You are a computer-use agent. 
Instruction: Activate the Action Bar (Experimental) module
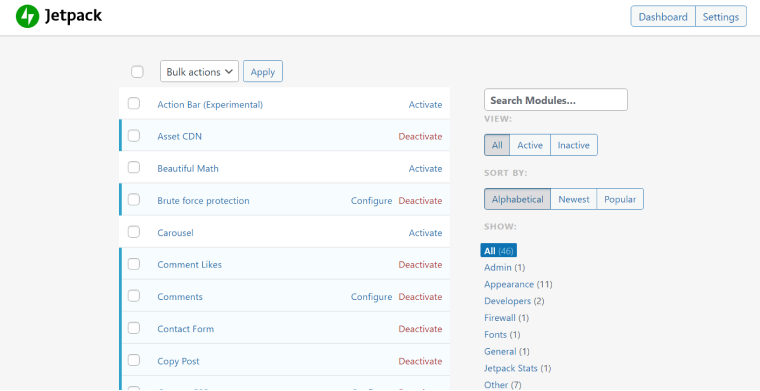tap(425, 105)
